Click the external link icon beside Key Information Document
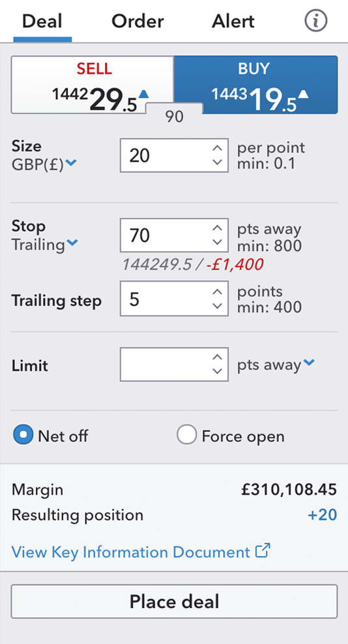348x644 pixels. pyautogui.click(x=263, y=551)
